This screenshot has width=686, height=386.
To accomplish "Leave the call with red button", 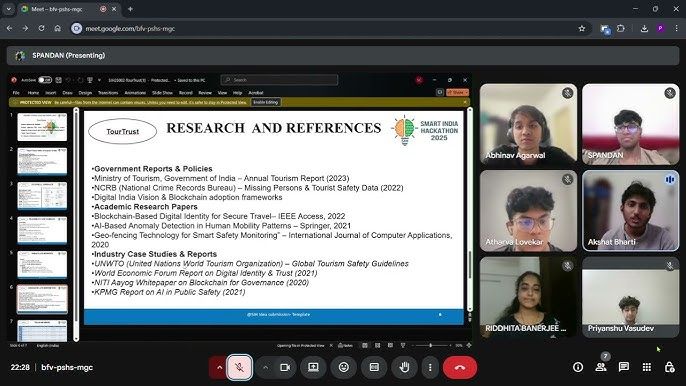I will coord(460,367).
